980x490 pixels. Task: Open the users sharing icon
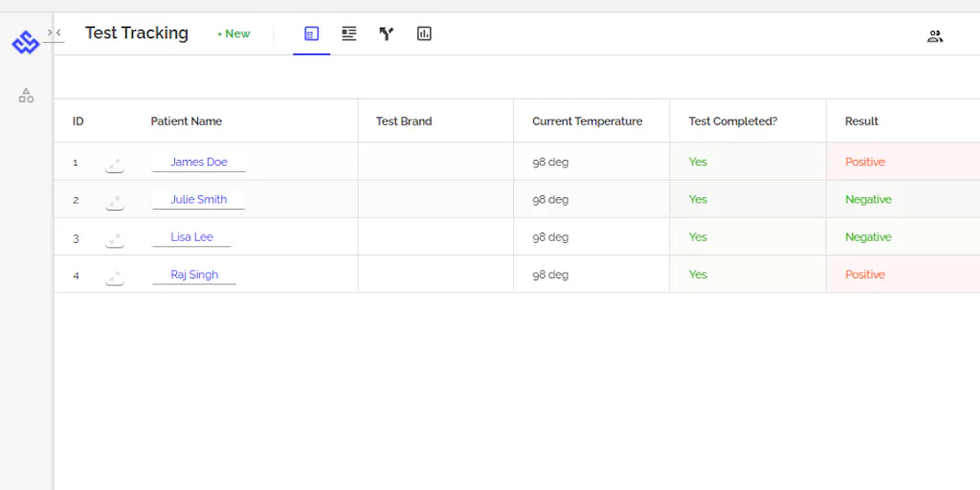pyautogui.click(x=934, y=36)
